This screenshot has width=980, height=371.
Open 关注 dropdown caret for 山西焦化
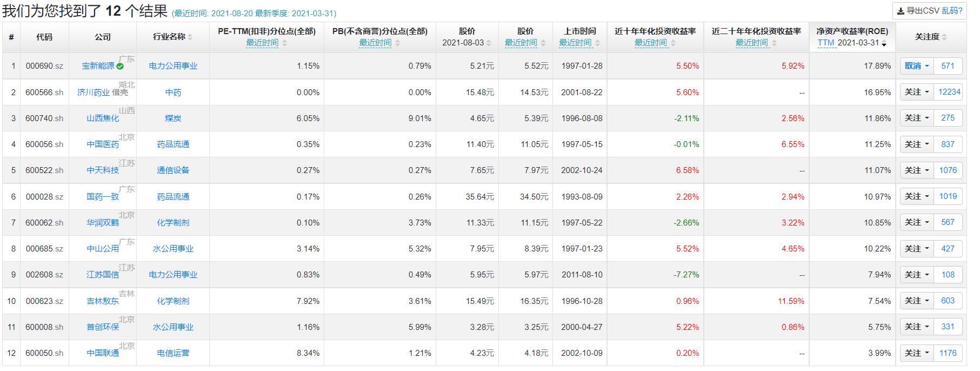927,118
